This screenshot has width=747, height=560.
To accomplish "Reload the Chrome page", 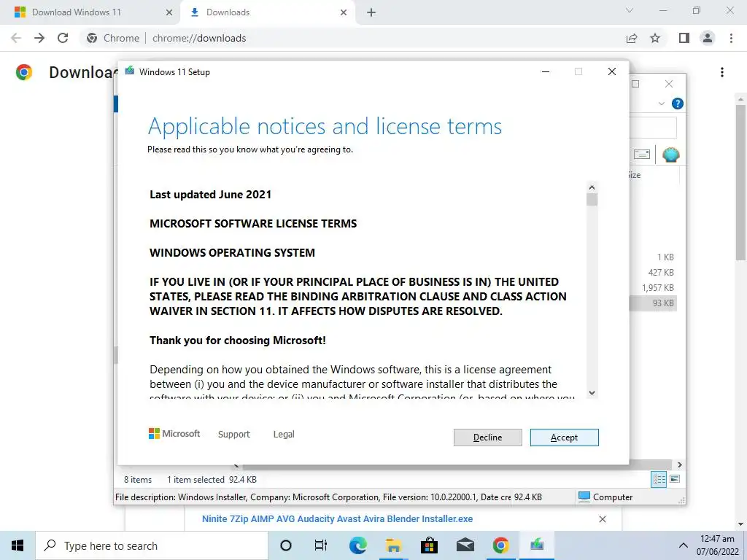I will (x=63, y=38).
